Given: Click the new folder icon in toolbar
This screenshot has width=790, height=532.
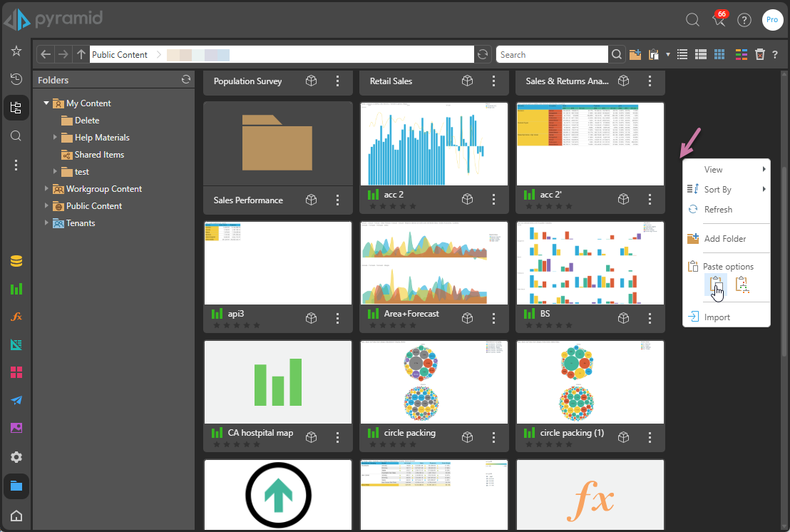Looking at the screenshot, I should [635, 55].
